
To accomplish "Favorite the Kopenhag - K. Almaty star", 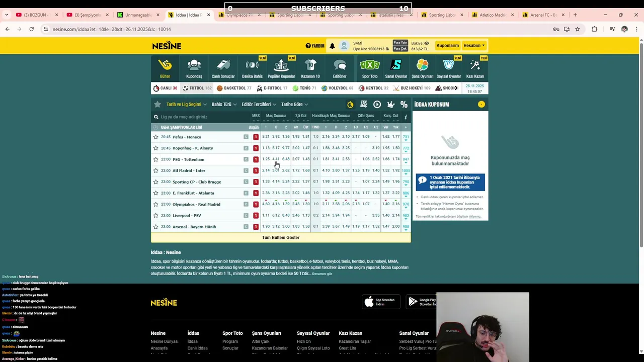I will [x=156, y=148].
